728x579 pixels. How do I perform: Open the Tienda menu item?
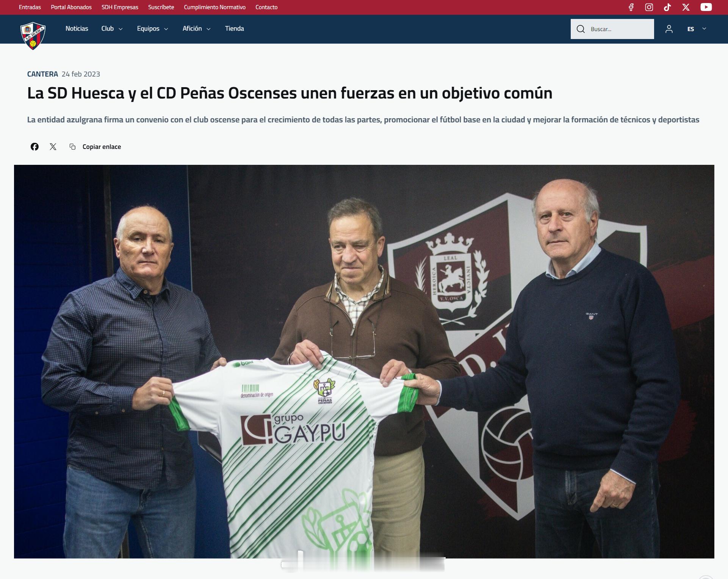[x=234, y=28]
